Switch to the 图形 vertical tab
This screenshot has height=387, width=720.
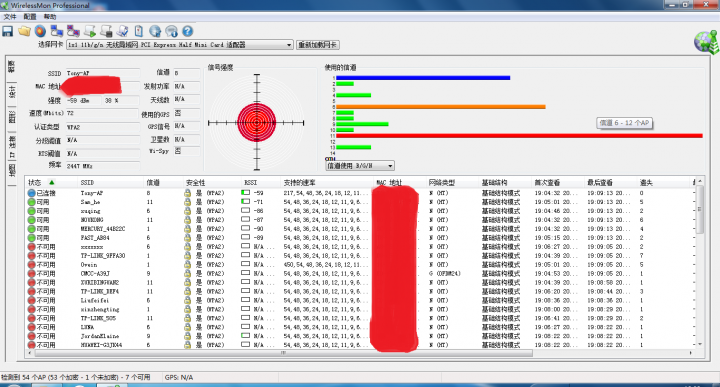tap(11, 117)
